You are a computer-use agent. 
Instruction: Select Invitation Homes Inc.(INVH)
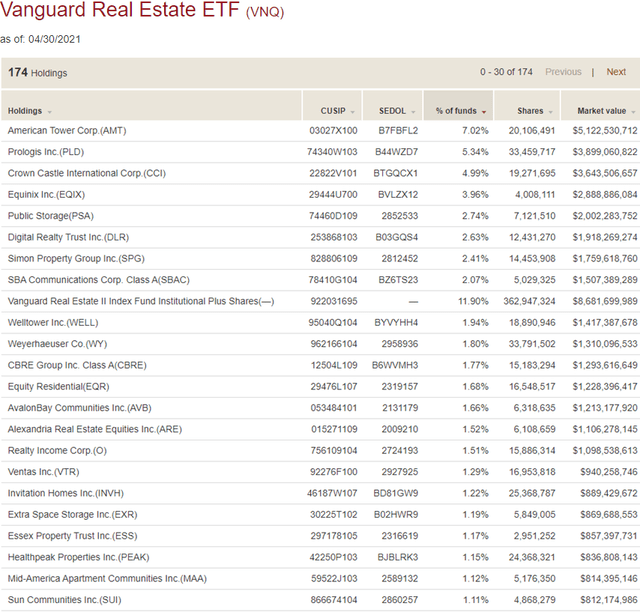coord(66,493)
